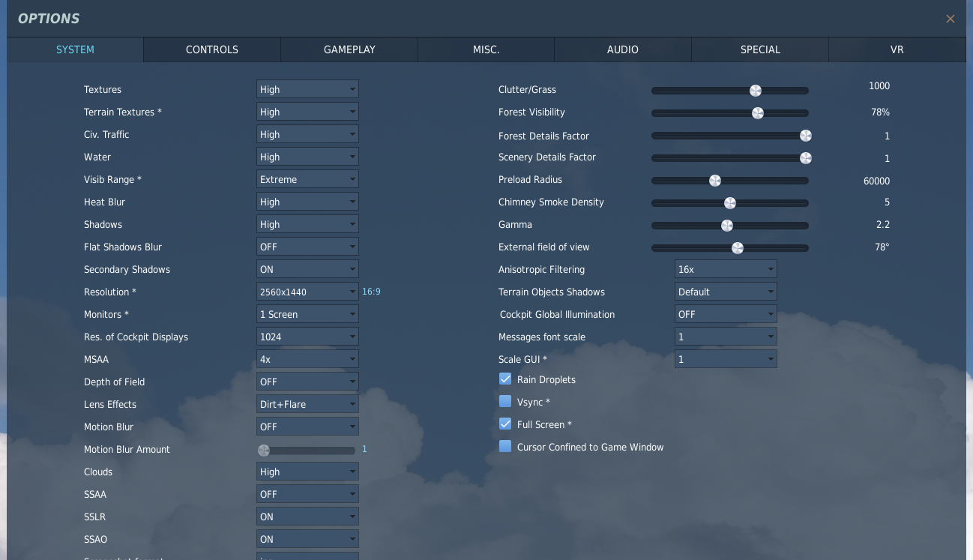Expand the Civ. Traffic dropdown

coord(307,134)
